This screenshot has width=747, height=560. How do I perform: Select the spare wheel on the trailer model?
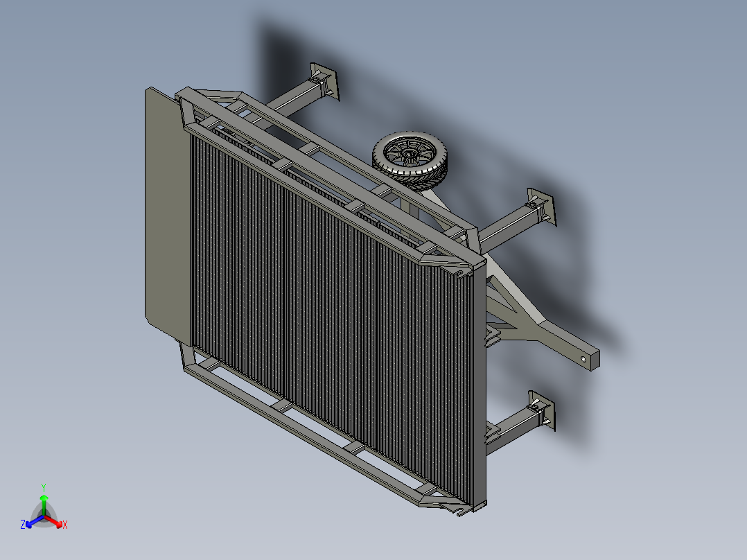(410, 159)
